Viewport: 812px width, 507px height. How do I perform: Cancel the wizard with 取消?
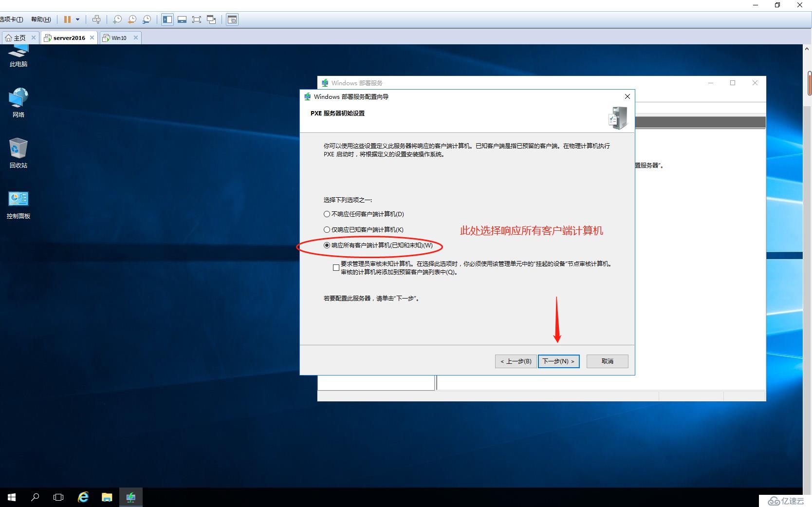(608, 361)
